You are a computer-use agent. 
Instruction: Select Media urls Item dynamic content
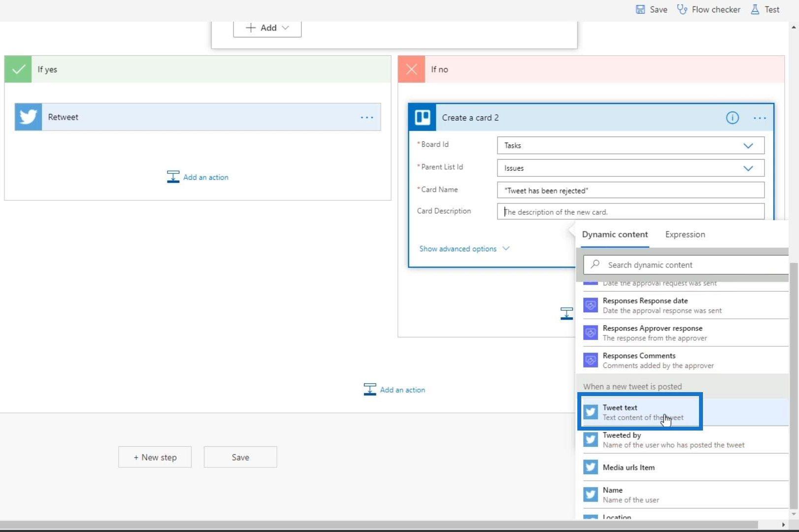[x=682, y=467]
